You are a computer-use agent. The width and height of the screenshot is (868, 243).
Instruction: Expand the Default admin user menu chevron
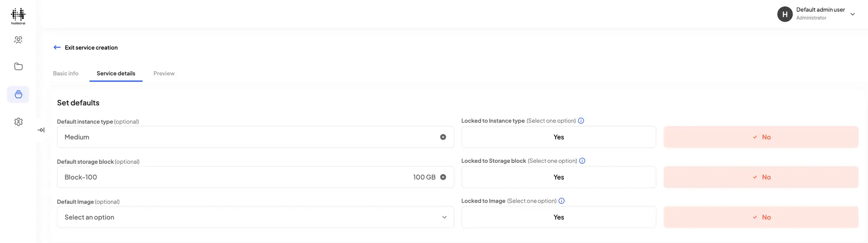click(853, 14)
